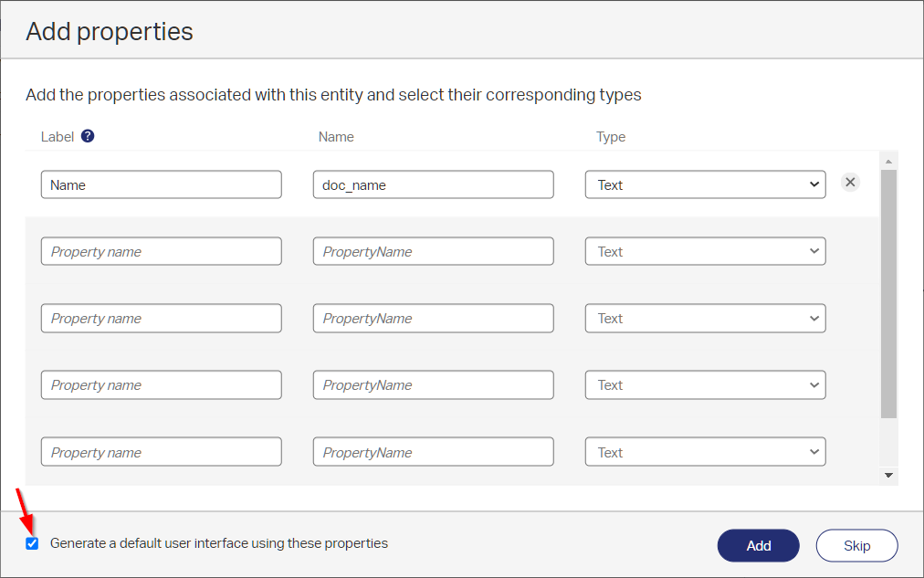Click the Skip button
Viewport: 924px width, 578px height.
[856, 545]
